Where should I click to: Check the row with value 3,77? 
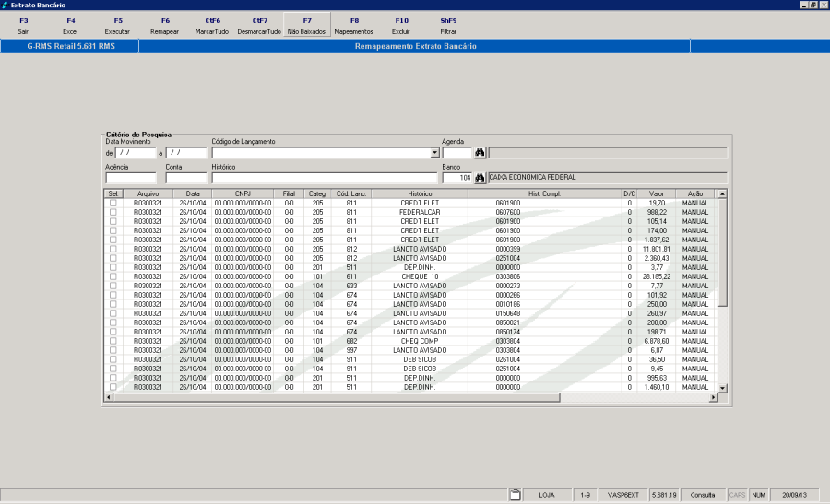click(113, 267)
